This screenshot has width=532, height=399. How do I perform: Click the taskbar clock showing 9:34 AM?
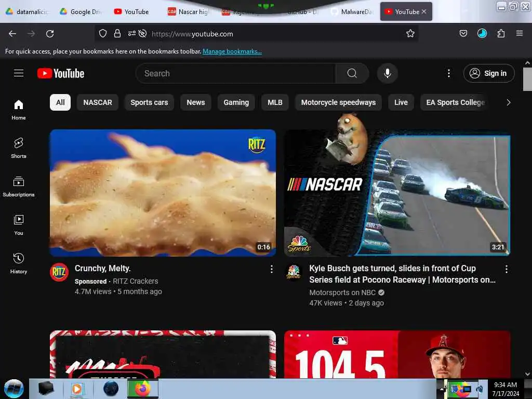[x=506, y=389]
